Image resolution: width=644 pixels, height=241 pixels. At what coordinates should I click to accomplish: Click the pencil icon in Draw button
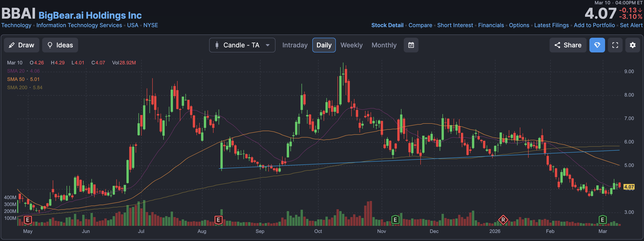click(x=12, y=45)
